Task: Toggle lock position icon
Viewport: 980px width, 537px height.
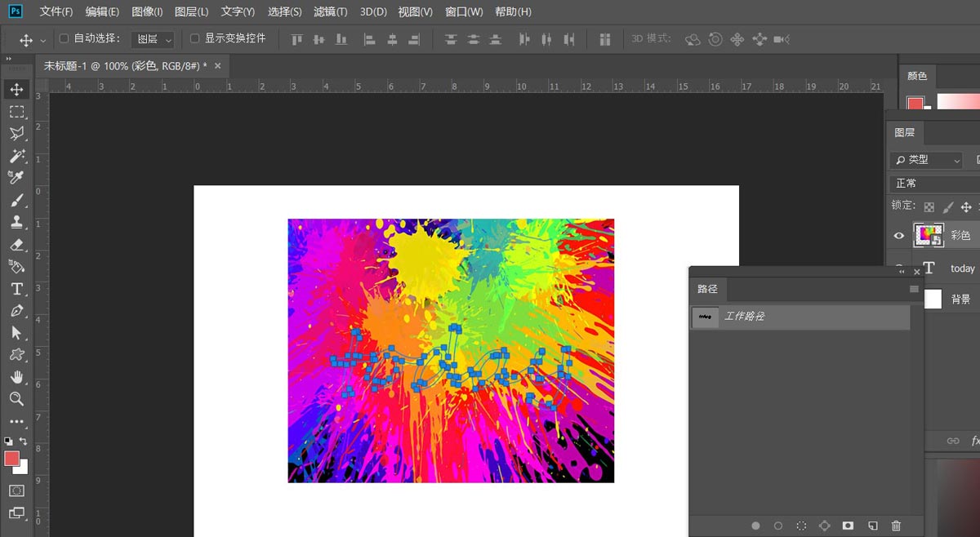Action: point(966,207)
